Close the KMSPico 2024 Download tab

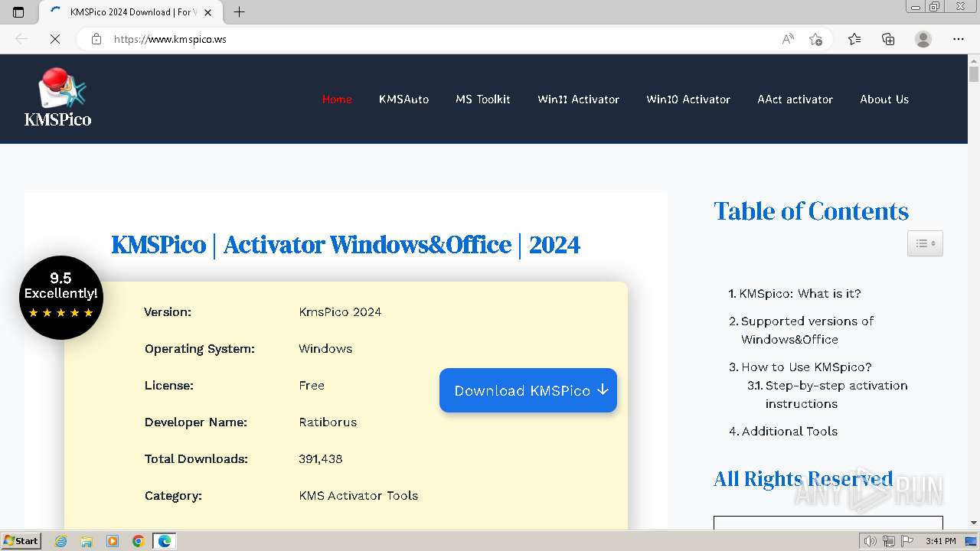208,12
